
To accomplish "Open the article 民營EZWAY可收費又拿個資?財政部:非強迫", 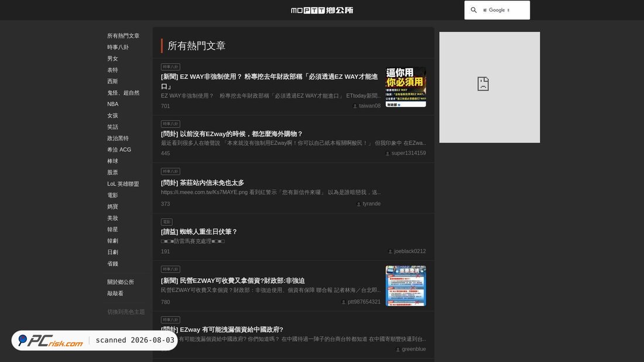I will click(233, 281).
